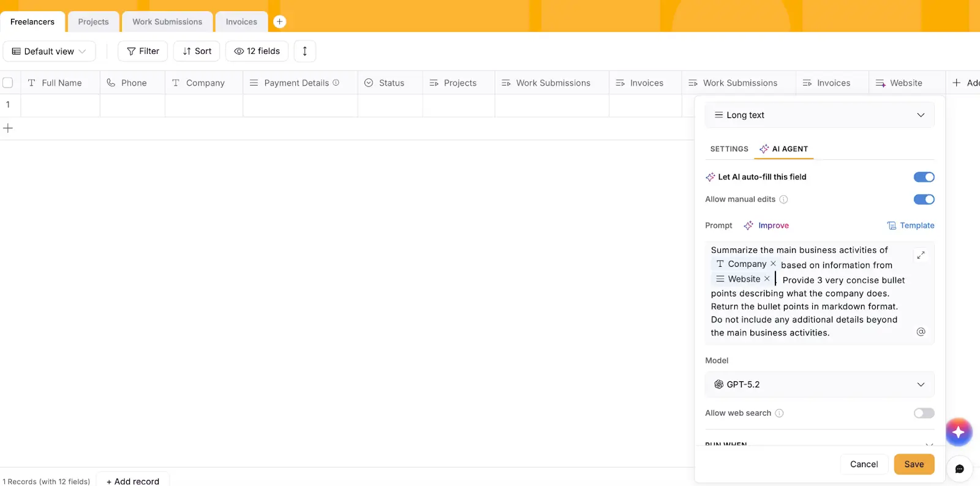Insert a field reference with the @ icon
The image size is (980, 486).
click(921, 332)
